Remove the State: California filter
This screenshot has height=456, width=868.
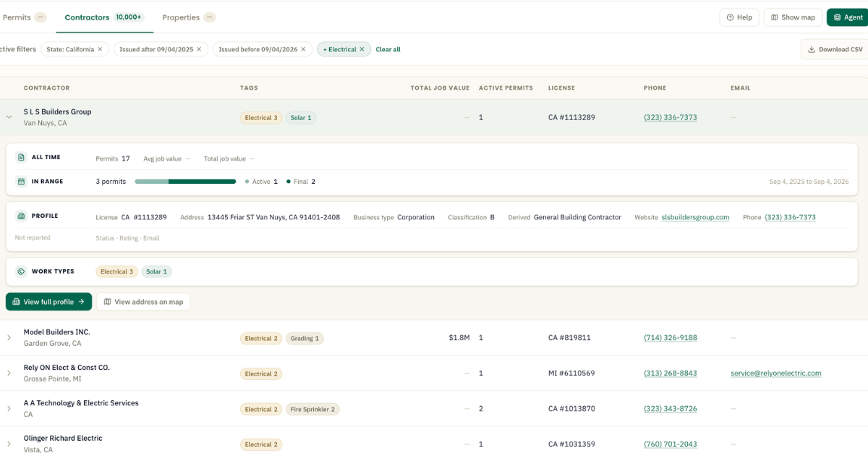click(x=100, y=49)
